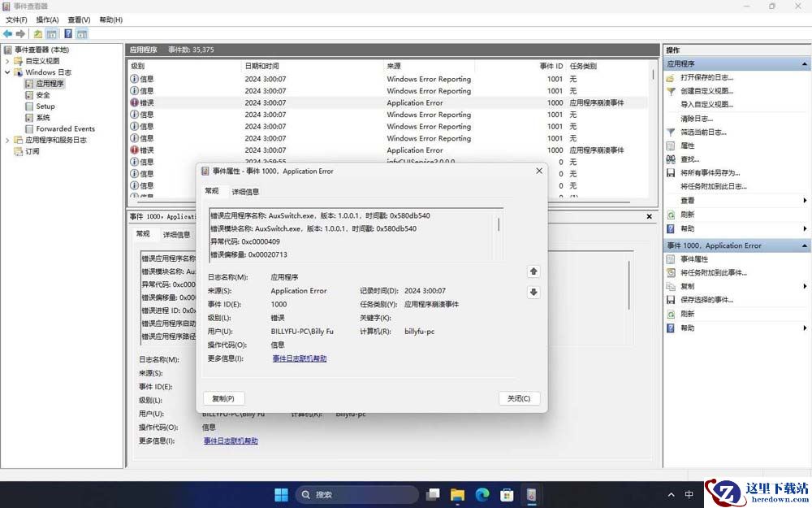812x508 pixels.
Task: Select the 安全 log in tree
Action: (x=43, y=95)
